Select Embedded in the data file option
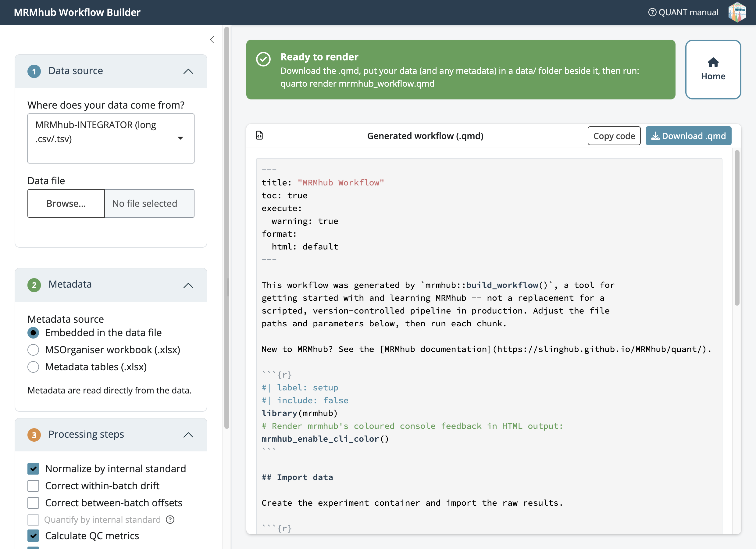The width and height of the screenshot is (756, 549). [x=33, y=333]
